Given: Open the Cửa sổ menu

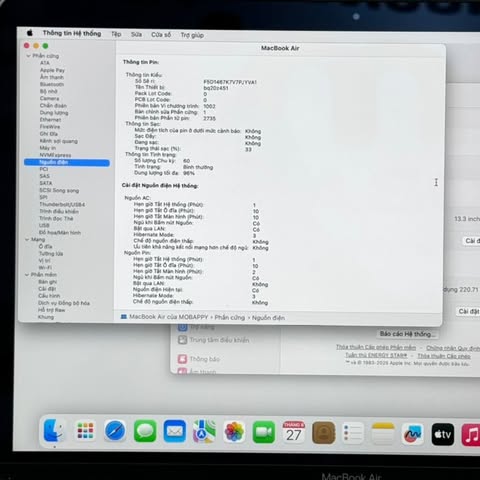Looking at the screenshot, I should point(161,35).
